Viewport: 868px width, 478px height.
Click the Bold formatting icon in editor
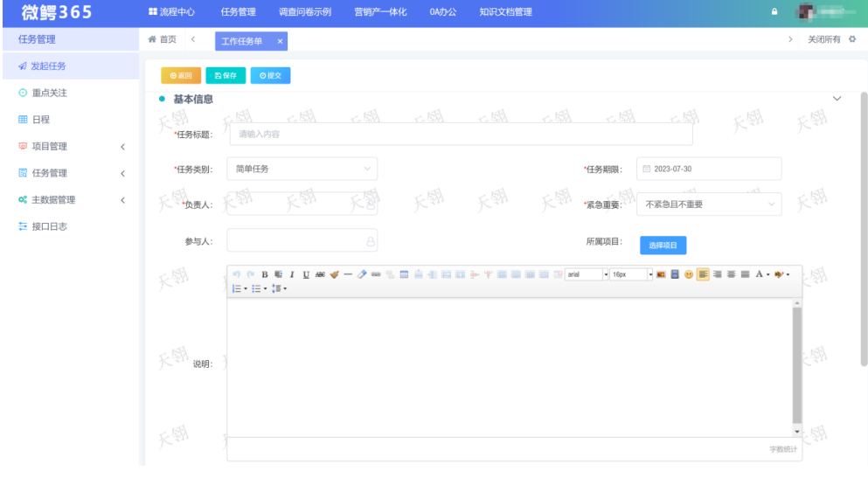265,274
